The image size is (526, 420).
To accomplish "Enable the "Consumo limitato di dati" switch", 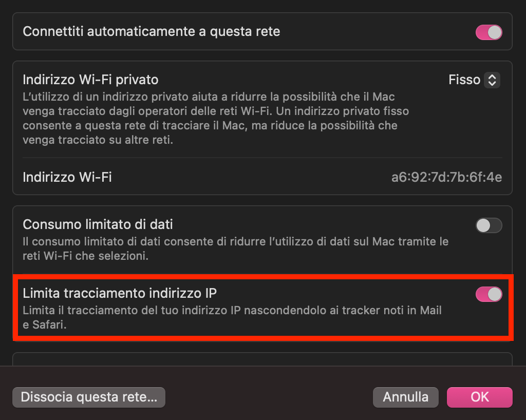I will pos(488,225).
